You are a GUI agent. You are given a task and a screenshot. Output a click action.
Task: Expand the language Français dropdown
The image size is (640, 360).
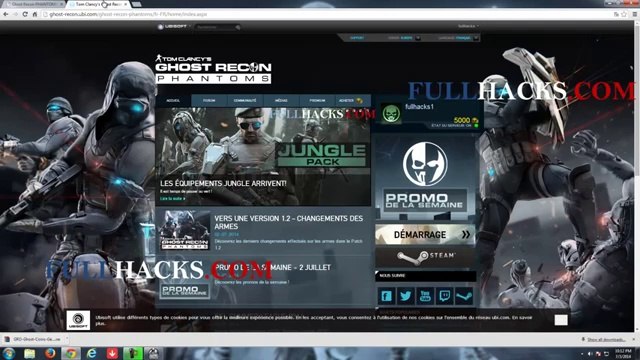[476, 38]
